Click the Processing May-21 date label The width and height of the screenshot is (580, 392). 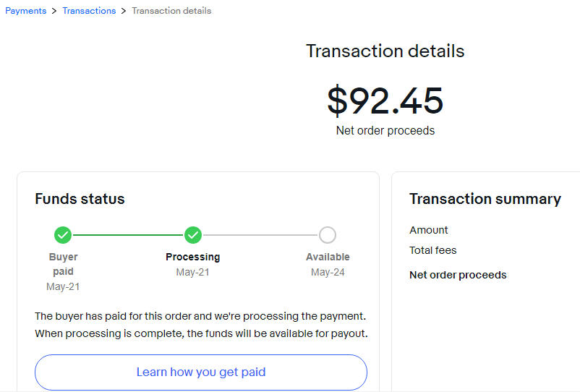(192, 272)
